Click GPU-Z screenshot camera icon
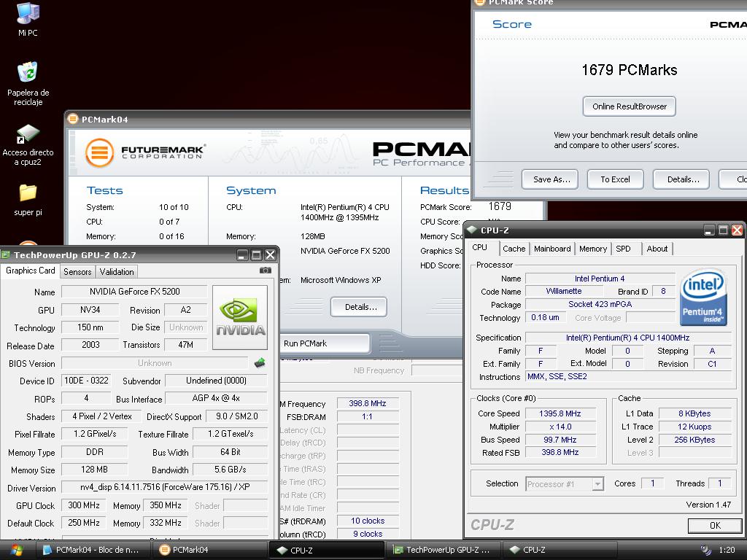 coord(266,271)
